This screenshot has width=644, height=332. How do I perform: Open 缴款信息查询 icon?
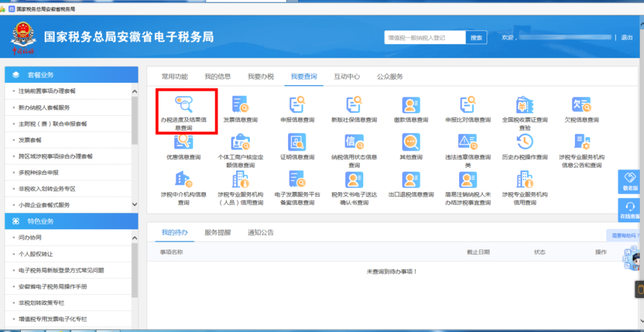point(411,105)
